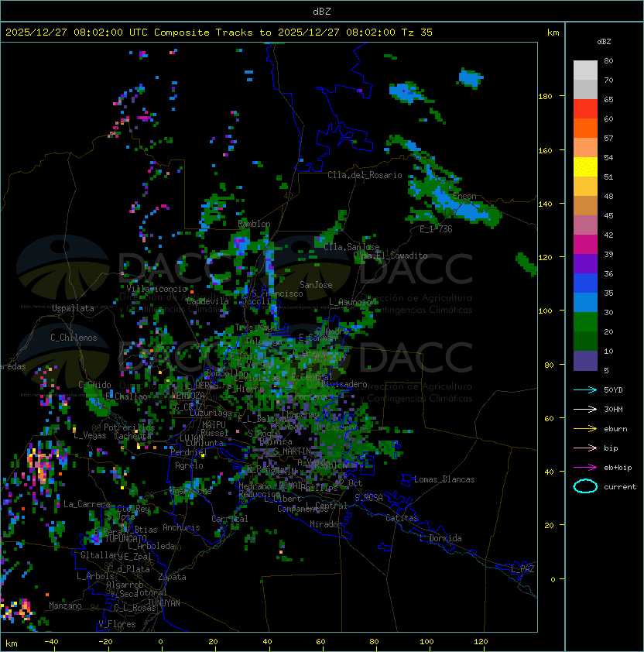Click the 'eburn' legend label
This screenshot has width=644, height=652.
click(x=615, y=429)
